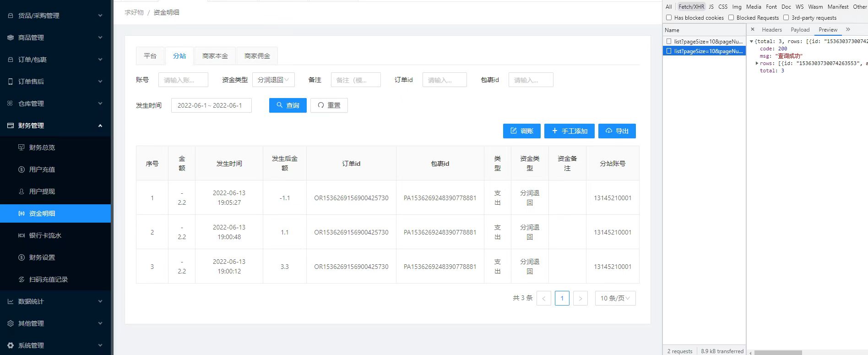Click the 仓库管理 grid icon

coord(11,104)
